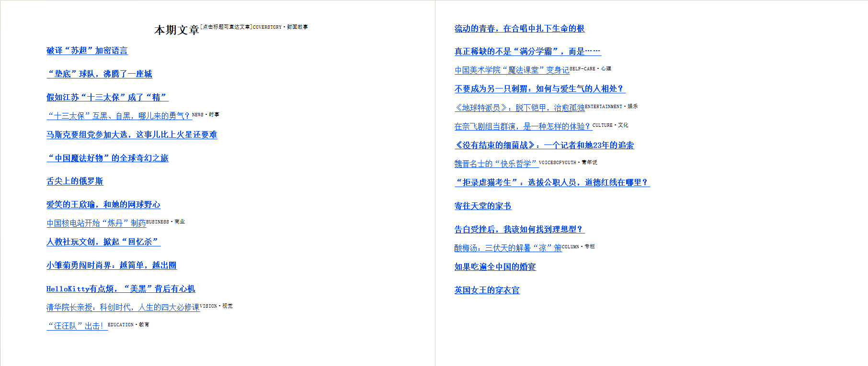Click the 舌尖上的俄罗斯 article link

pyautogui.click(x=75, y=181)
